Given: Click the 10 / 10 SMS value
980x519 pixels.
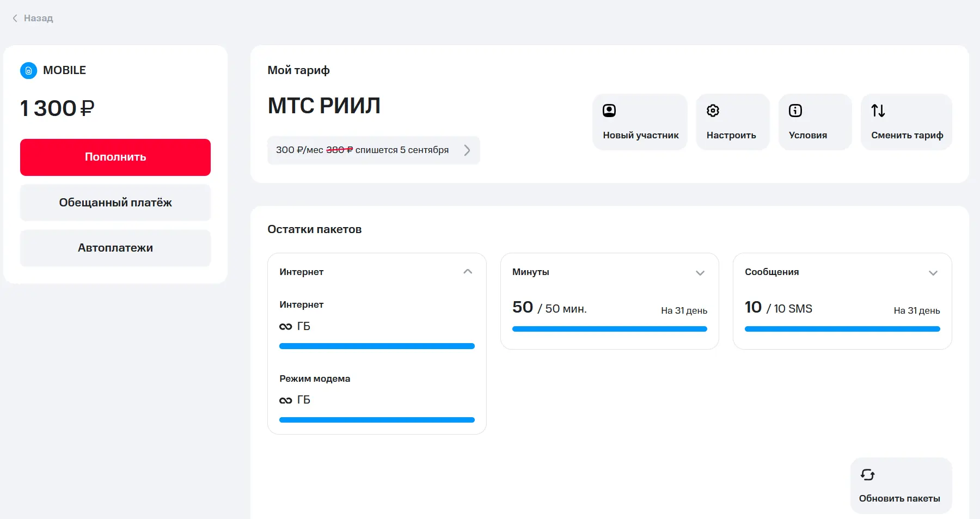Looking at the screenshot, I should [x=779, y=308].
